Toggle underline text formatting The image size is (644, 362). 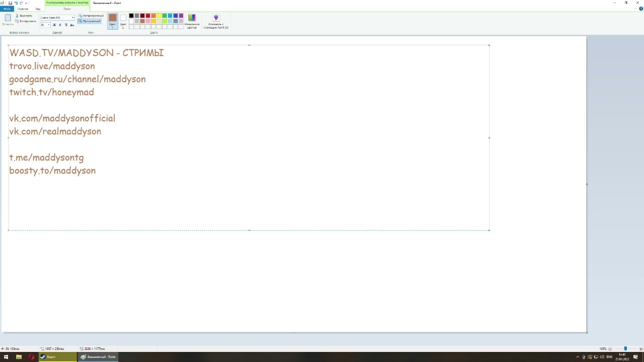coord(66,25)
